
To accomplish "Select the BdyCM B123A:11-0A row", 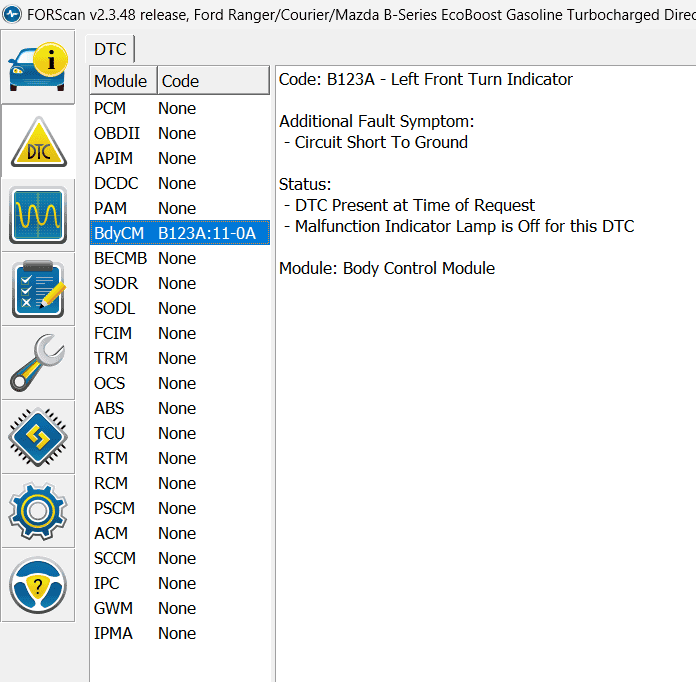I will coord(180,233).
